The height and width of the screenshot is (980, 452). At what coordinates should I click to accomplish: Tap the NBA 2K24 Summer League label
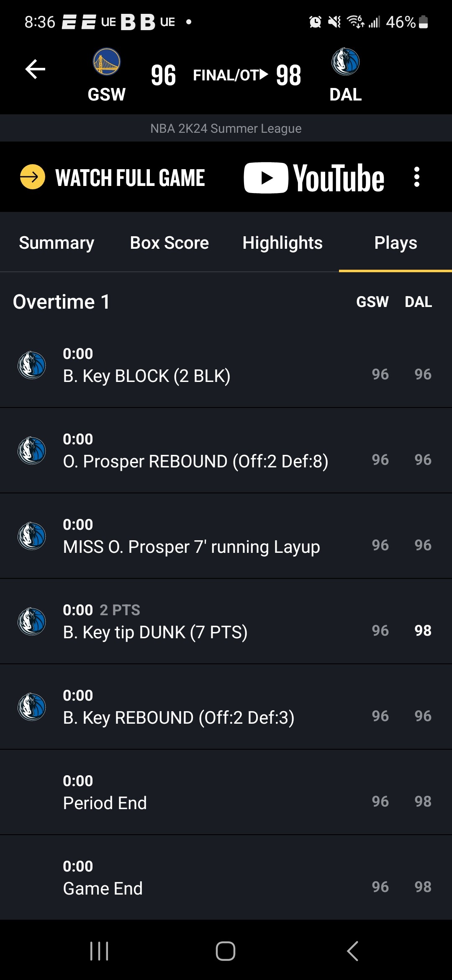click(x=226, y=129)
